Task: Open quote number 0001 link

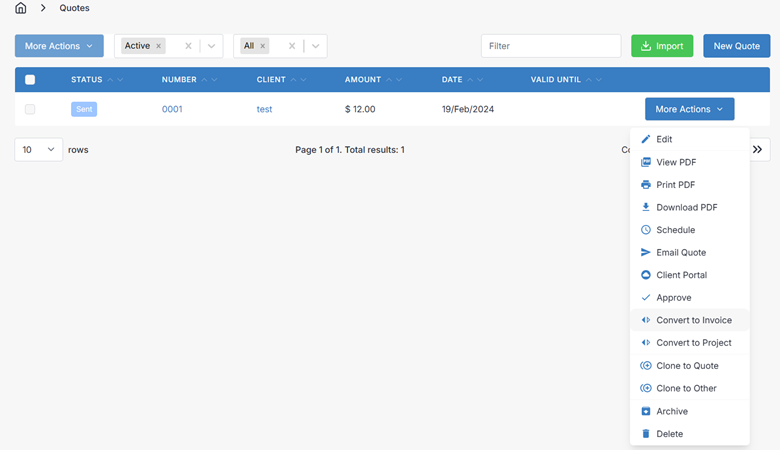Action: point(172,109)
